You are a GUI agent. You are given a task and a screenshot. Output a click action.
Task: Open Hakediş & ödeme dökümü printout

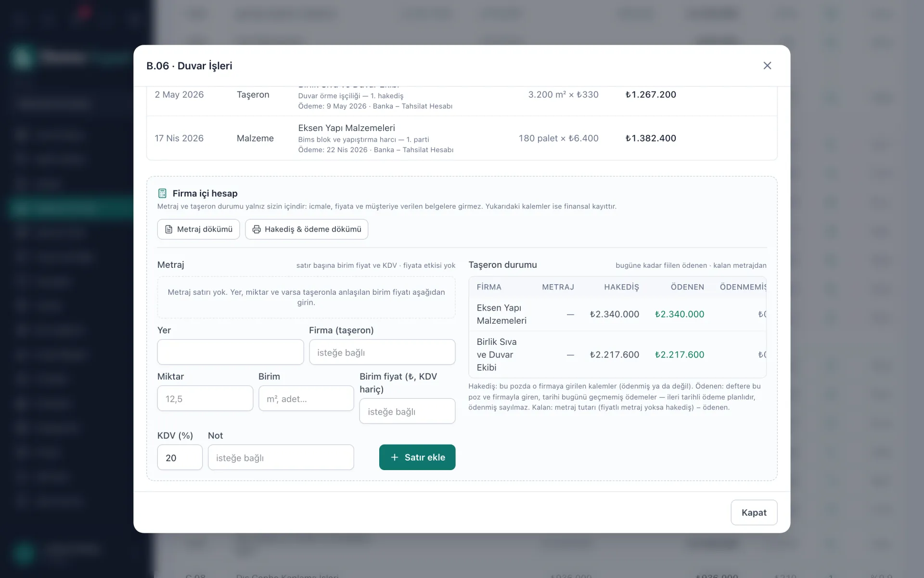click(x=307, y=229)
